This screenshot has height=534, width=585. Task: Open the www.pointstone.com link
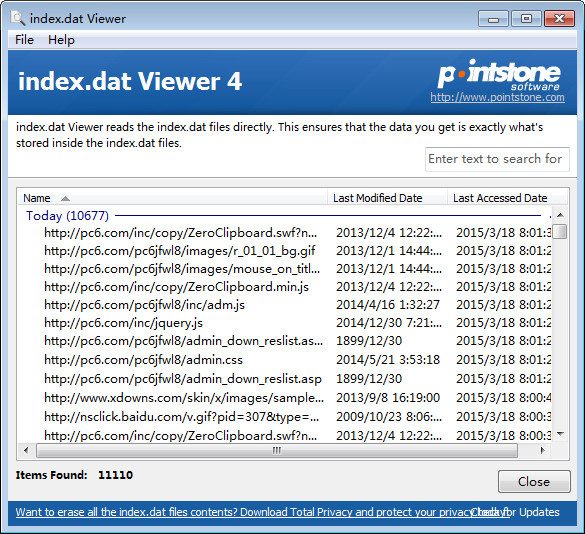coord(497,97)
